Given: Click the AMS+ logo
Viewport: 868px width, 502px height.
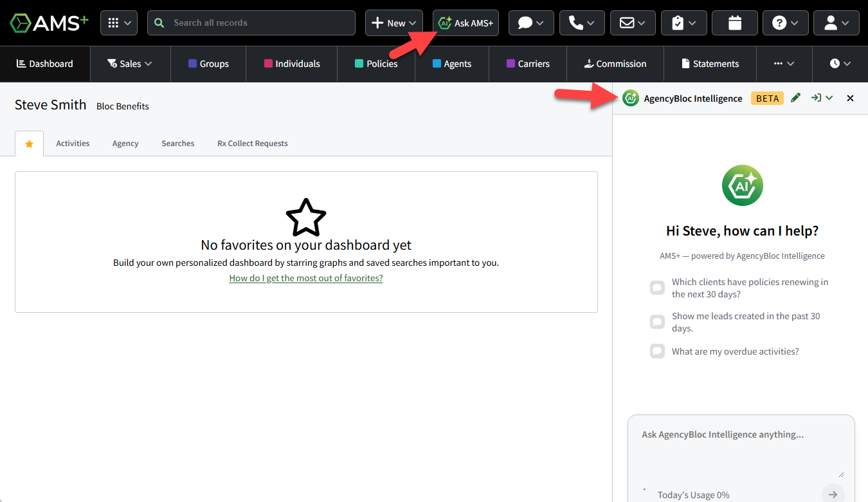Looking at the screenshot, I should (x=49, y=23).
